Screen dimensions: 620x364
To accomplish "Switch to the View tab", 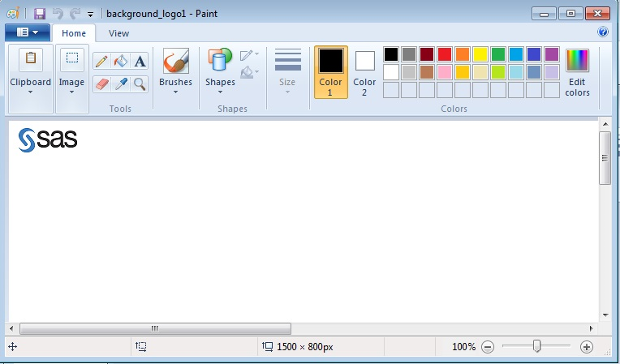I will tap(118, 33).
